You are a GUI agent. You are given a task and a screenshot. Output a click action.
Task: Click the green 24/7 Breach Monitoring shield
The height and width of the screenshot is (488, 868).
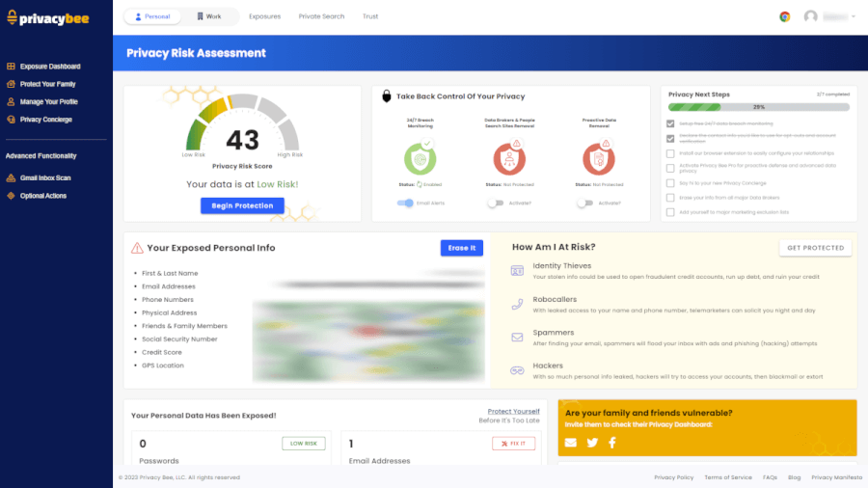click(420, 159)
